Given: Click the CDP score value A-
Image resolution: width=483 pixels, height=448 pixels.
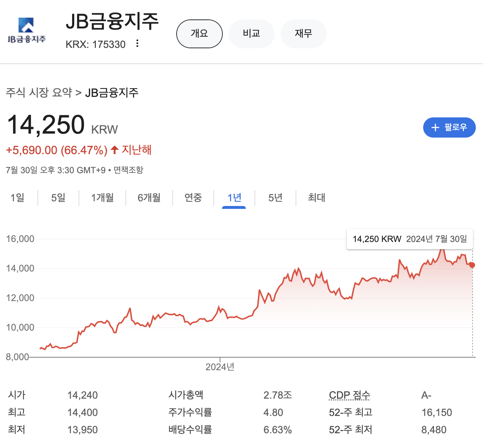Looking at the screenshot, I should tap(426, 395).
